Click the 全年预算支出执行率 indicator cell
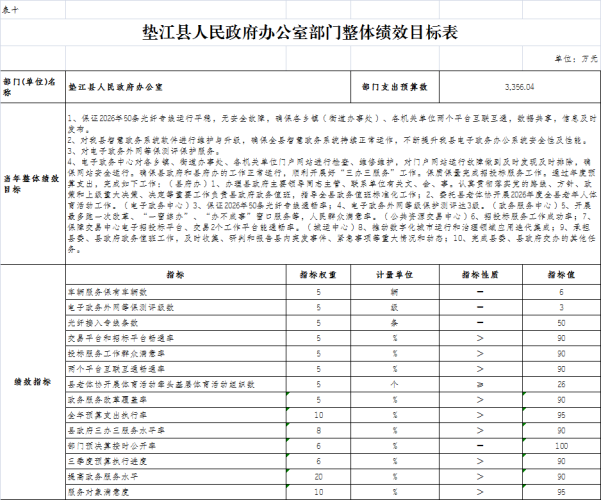The height and width of the screenshot is (500, 602). [x=106, y=413]
